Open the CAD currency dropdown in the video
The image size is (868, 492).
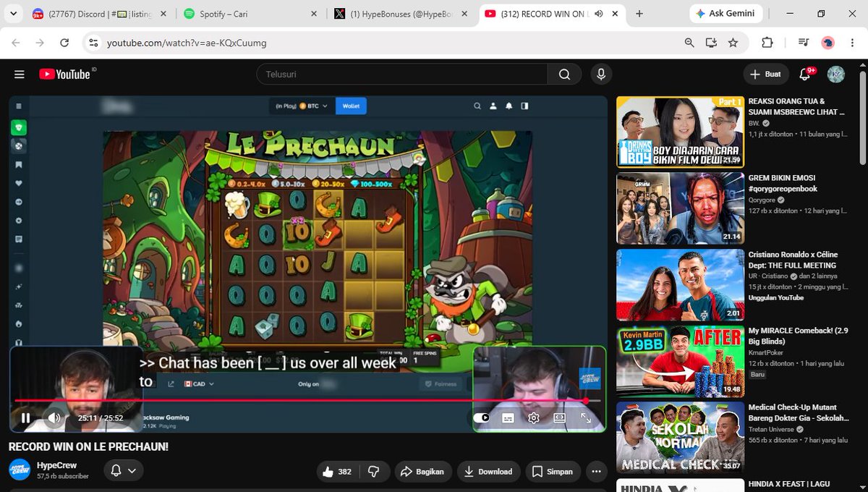(200, 384)
